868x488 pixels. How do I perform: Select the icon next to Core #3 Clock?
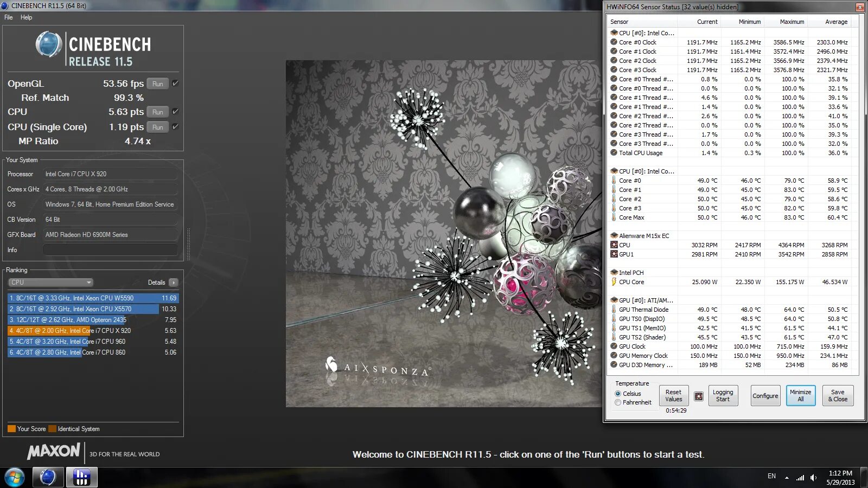point(614,70)
